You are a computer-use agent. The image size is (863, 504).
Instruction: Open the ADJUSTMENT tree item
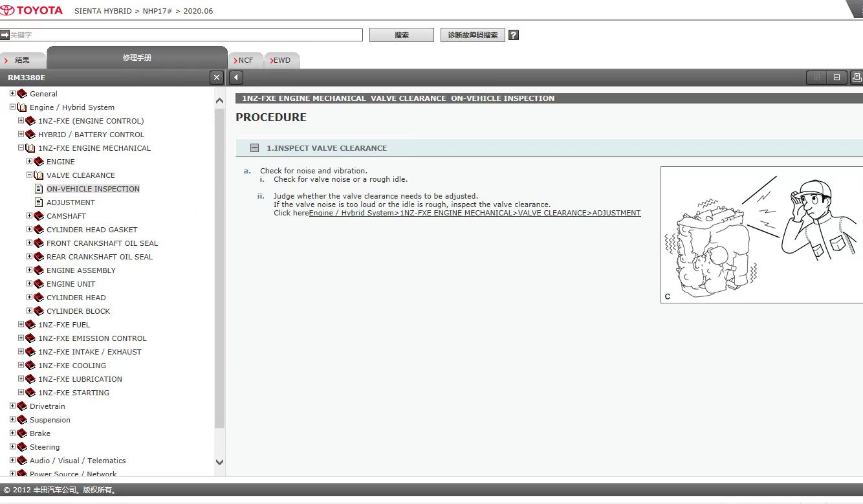pyautogui.click(x=71, y=203)
